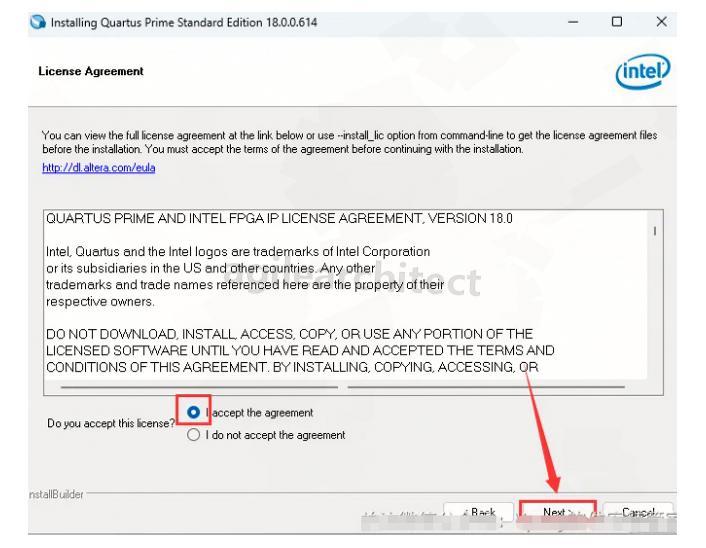Open the dl.altera.com/eula link

pos(99,168)
